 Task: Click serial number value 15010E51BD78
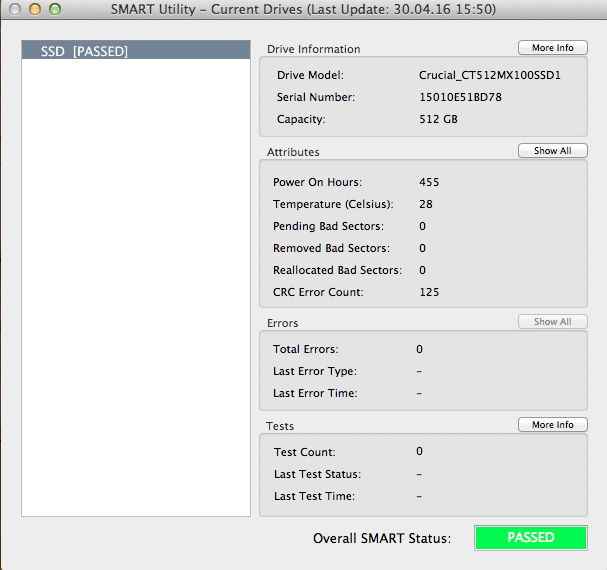pyautogui.click(x=460, y=97)
